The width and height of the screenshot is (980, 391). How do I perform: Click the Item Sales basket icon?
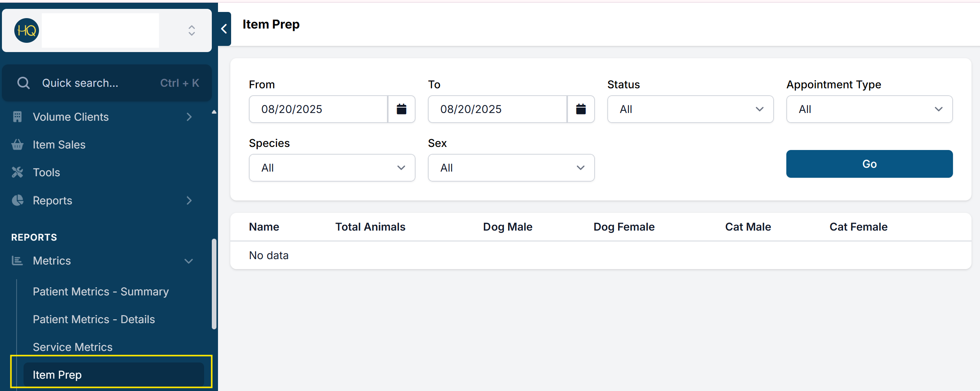pos(17,145)
